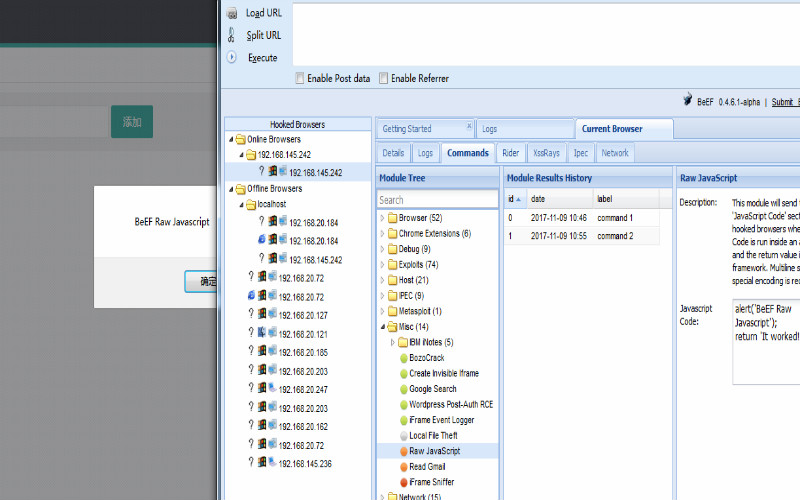This screenshot has width=800, height=500.
Task: Enable the Referrer checkbox
Action: pyautogui.click(x=383, y=78)
